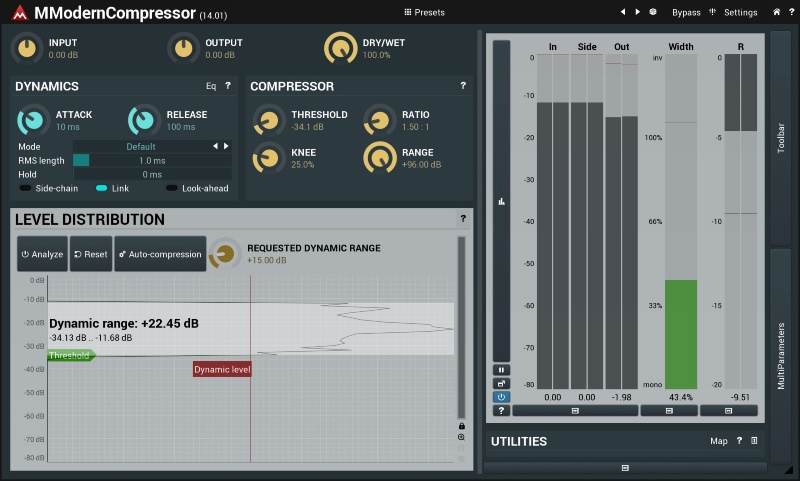
Task: Toggle the meter power icon
Action: click(x=501, y=397)
